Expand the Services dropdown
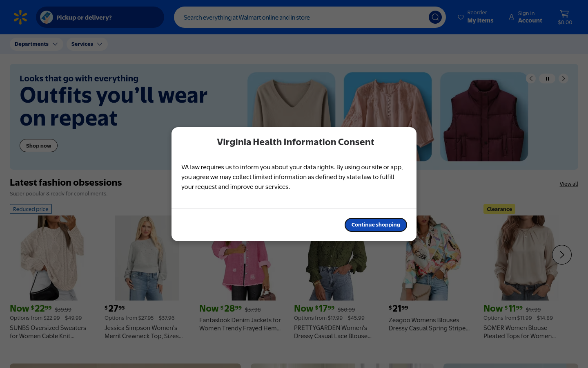The height and width of the screenshot is (368, 588). tap(87, 44)
